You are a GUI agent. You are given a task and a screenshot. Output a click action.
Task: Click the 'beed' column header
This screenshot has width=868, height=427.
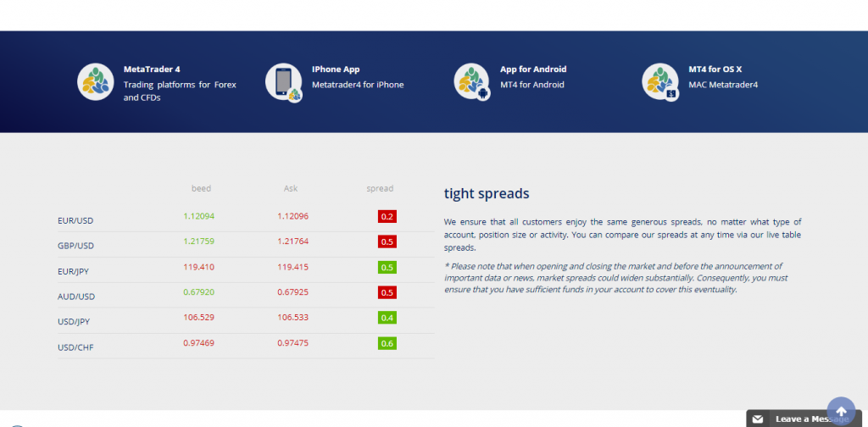201,188
